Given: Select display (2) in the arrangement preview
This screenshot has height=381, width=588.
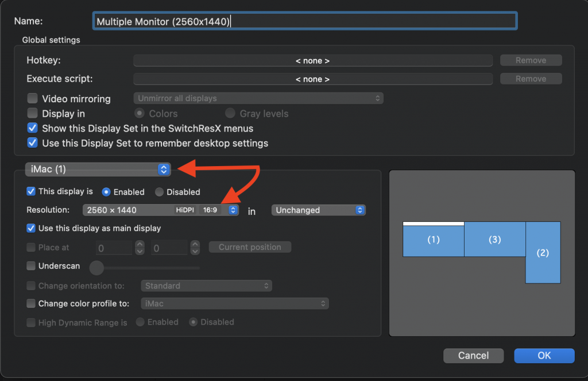Looking at the screenshot, I should (543, 252).
